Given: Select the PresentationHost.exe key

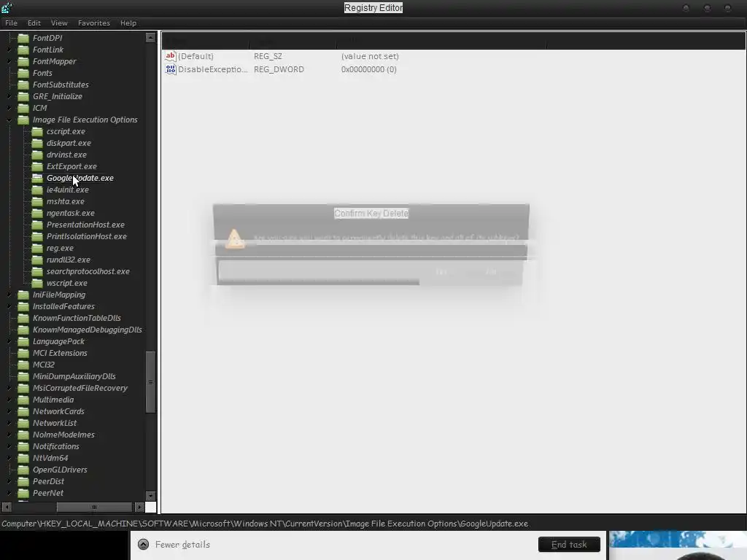Looking at the screenshot, I should coord(85,225).
